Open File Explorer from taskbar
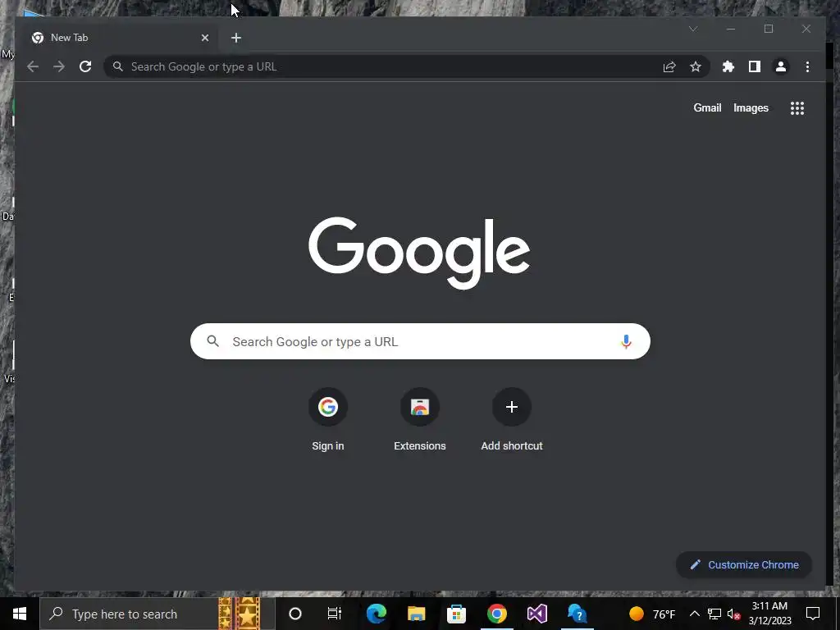 click(416, 614)
